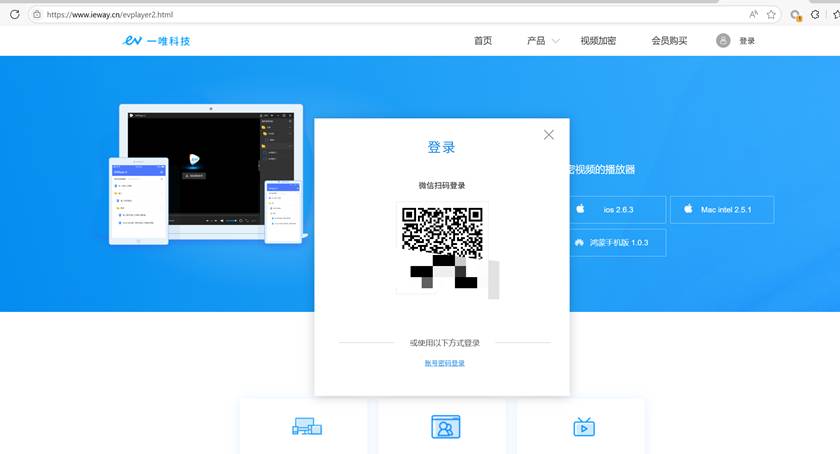The height and width of the screenshot is (454, 840).
Task: Reload the page with the refresh icon
Action: (14, 14)
